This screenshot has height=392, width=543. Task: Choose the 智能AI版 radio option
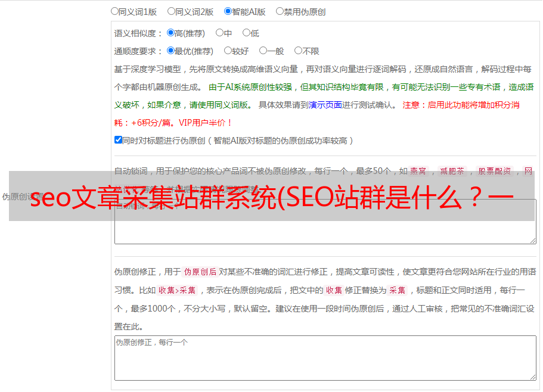[228, 11]
